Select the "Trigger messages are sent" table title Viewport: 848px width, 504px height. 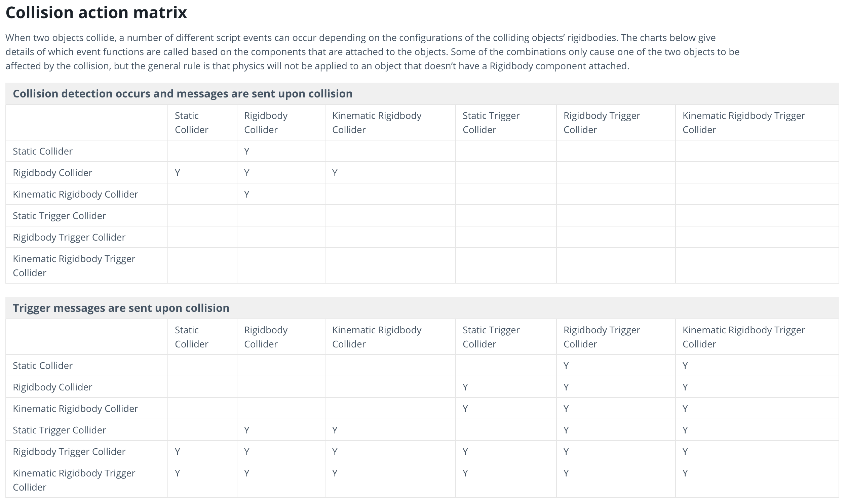pos(121,308)
